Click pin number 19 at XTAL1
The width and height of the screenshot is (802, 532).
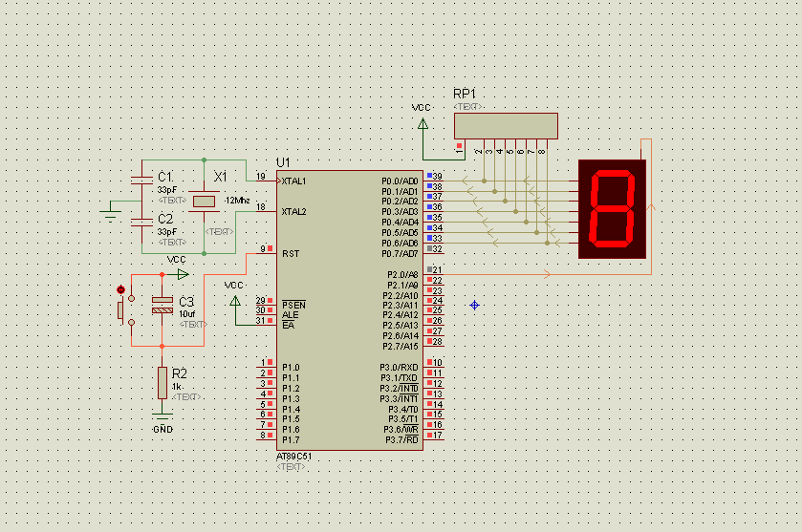[261, 177]
